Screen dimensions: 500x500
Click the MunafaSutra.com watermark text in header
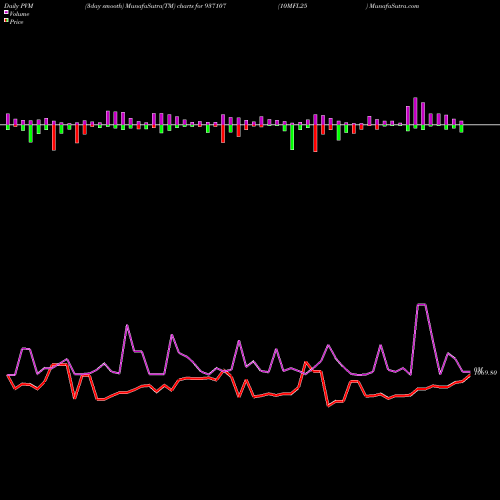[x=394, y=6]
